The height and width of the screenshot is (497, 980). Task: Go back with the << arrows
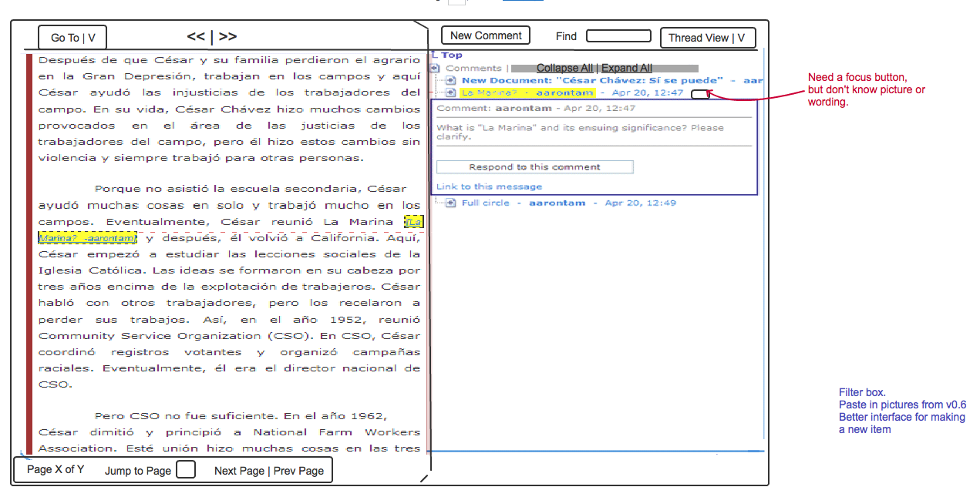(x=196, y=36)
